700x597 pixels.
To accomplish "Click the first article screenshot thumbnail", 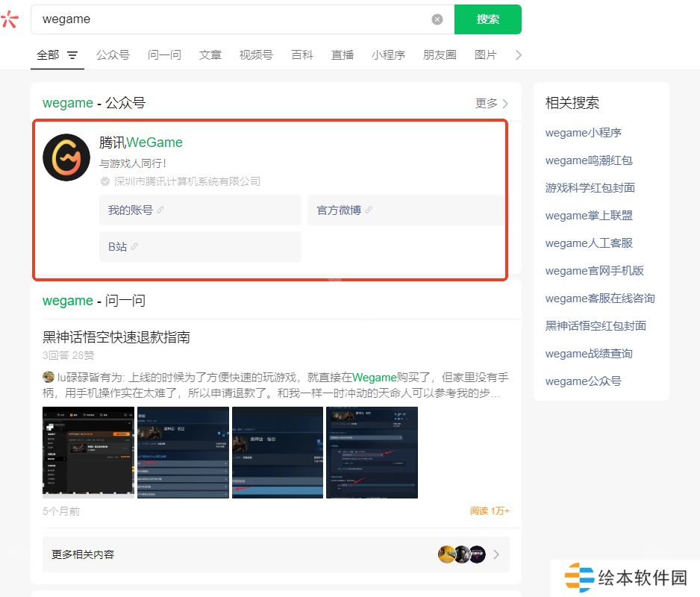I will click(88, 452).
